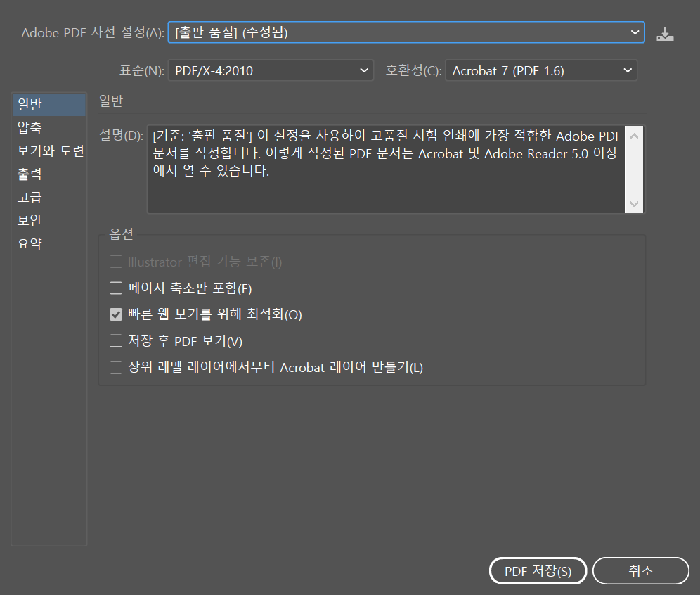The image size is (700, 595).
Task: Open the Adobe PDF 사전 설정 dropdown
Action: tap(406, 32)
